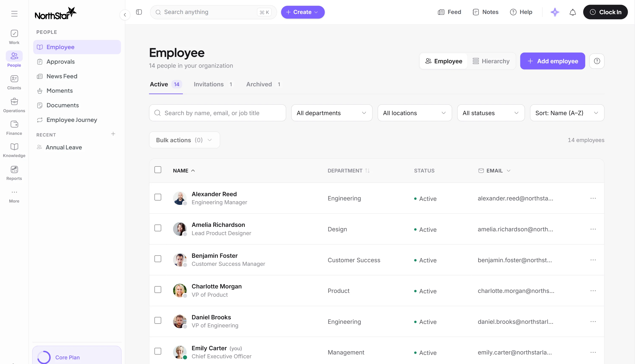The height and width of the screenshot is (364, 635).
Task: Switch to the Hierarchy view
Action: tap(491, 61)
